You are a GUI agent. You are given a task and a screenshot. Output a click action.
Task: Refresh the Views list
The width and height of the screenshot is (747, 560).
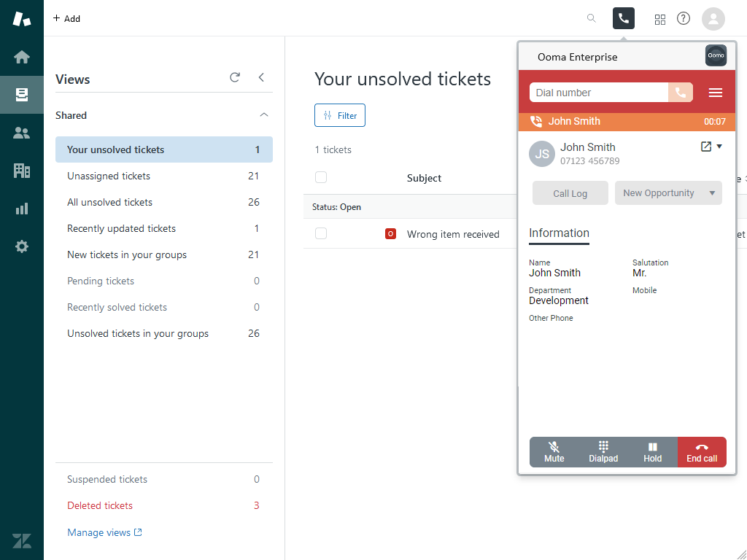pos(234,77)
